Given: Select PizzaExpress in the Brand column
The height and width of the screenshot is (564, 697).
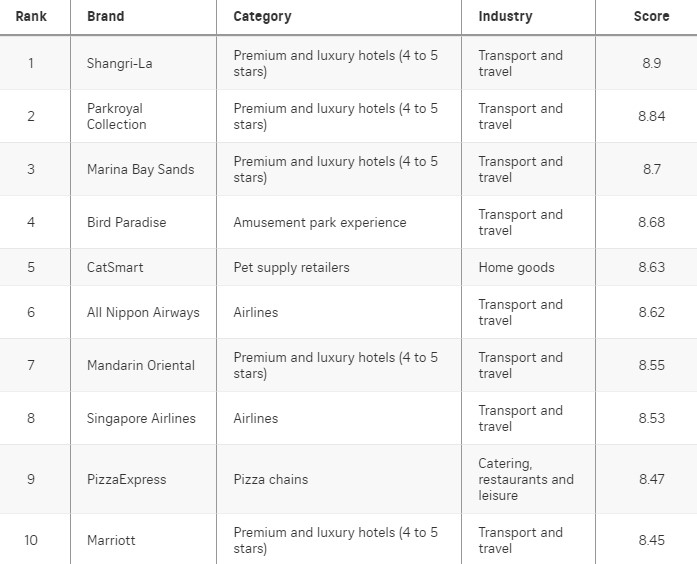Looking at the screenshot, I should (127, 479).
